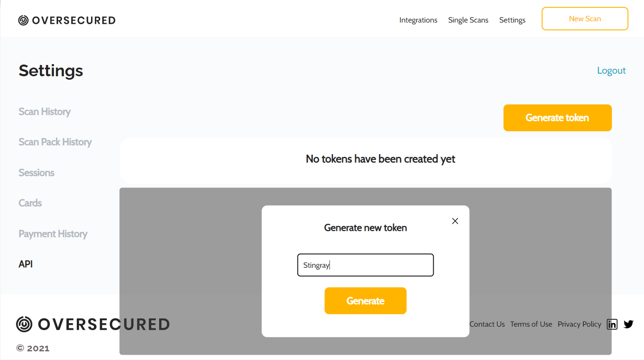Close the Generate new token dialog
This screenshot has height=360, width=644.
point(455,221)
